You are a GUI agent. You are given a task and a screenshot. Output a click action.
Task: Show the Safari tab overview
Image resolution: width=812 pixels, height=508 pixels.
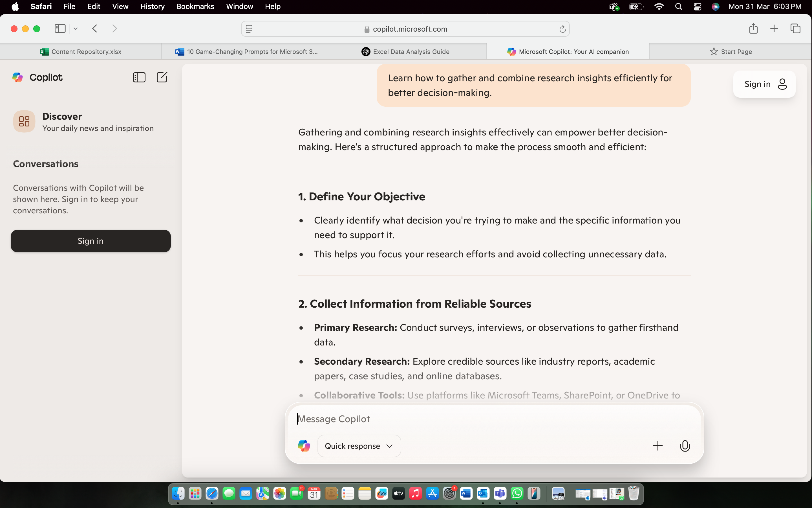(x=795, y=29)
